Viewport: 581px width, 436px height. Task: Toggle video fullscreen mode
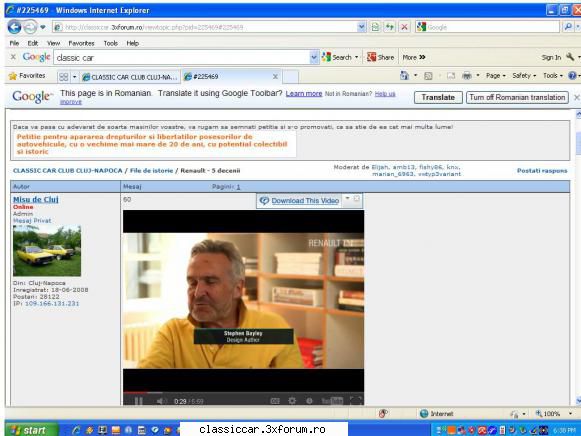356,400
